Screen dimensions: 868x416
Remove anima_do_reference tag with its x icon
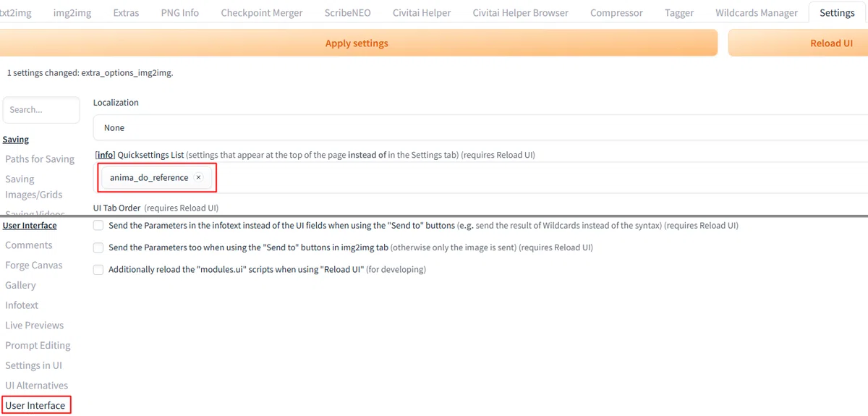(198, 177)
